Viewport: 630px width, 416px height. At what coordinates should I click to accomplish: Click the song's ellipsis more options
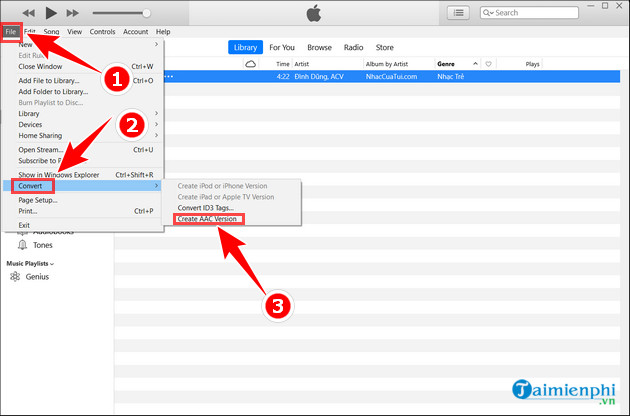click(169, 76)
